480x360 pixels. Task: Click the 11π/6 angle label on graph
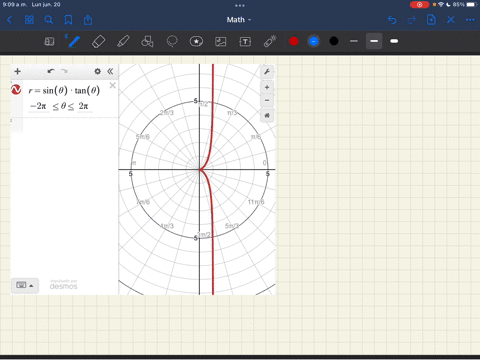tap(256, 202)
